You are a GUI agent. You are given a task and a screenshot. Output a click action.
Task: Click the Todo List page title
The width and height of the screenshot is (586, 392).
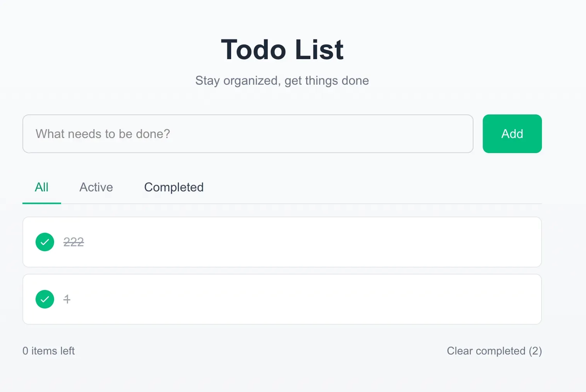(282, 49)
